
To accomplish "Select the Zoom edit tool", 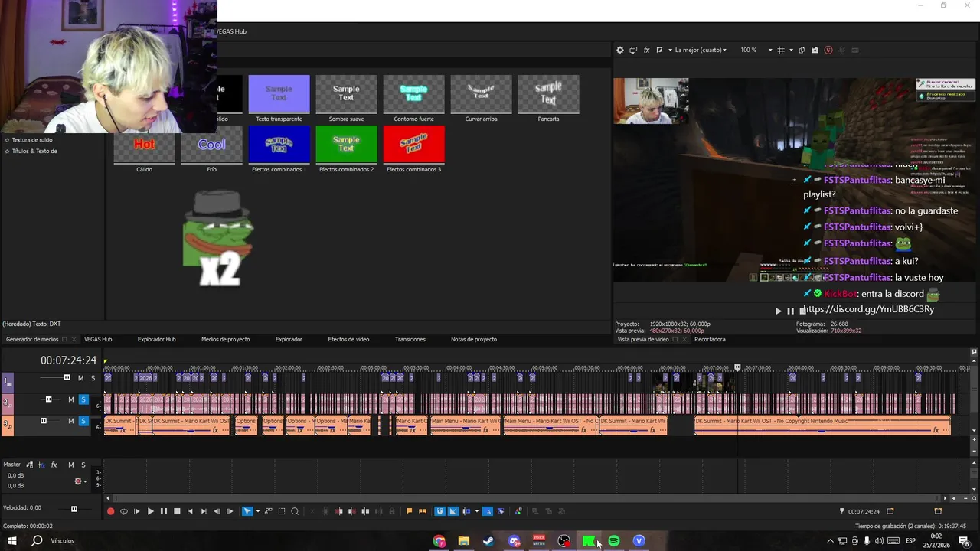I will tap(295, 511).
